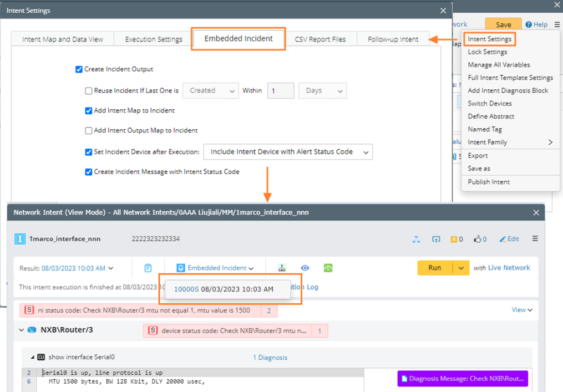Toggle Set Incident Device after Execution checkbox

coord(88,152)
